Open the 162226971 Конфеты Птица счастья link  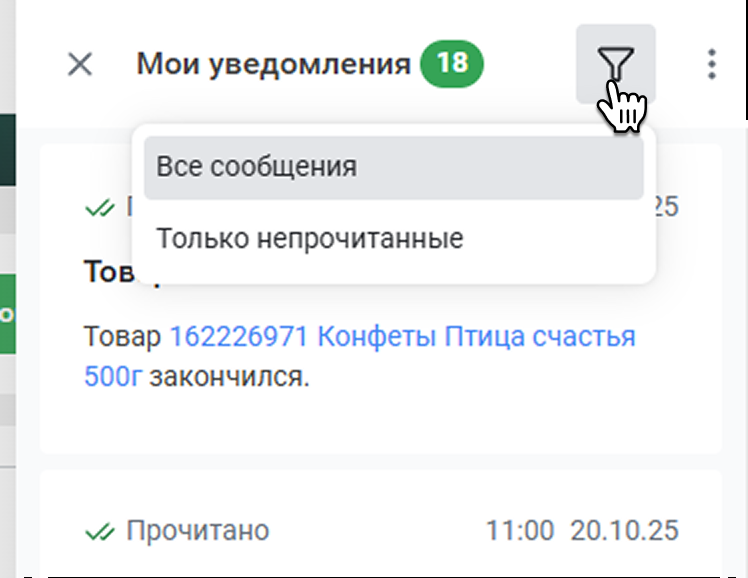coord(402,337)
